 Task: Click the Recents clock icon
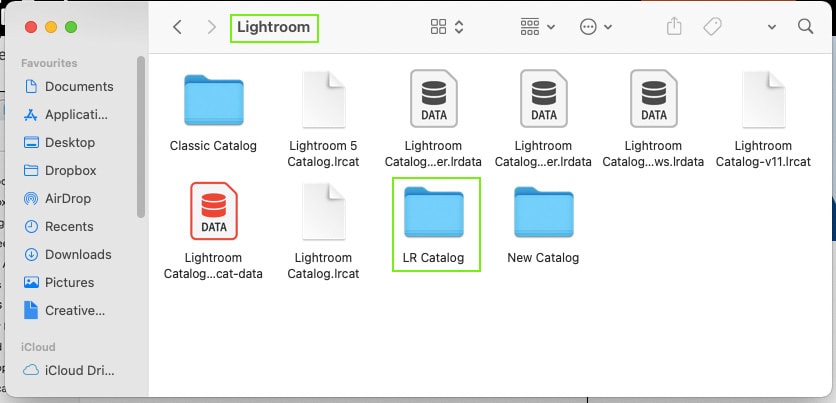[x=31, y=227]
